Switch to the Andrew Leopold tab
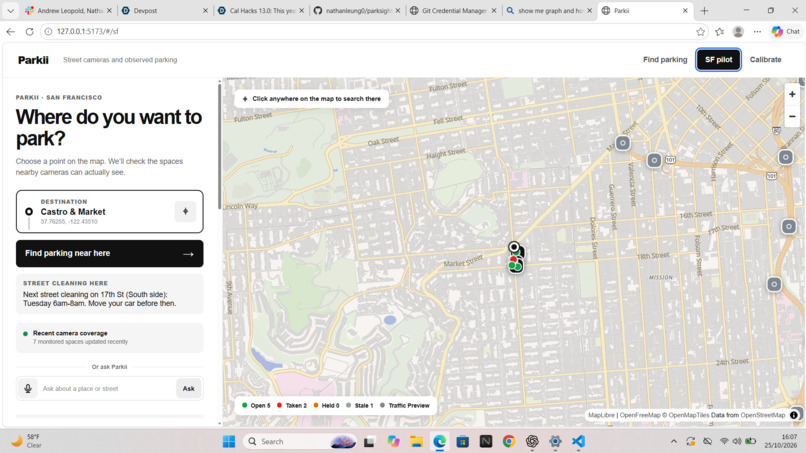This screenshot has height=453, width=806. pos(68,10)
